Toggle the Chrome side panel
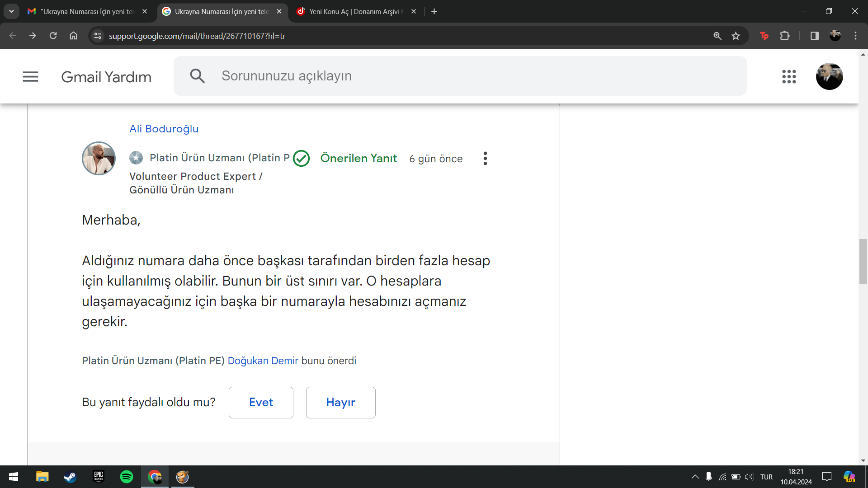This screenshot has height=488, width=868. click(x=815, y=36)
